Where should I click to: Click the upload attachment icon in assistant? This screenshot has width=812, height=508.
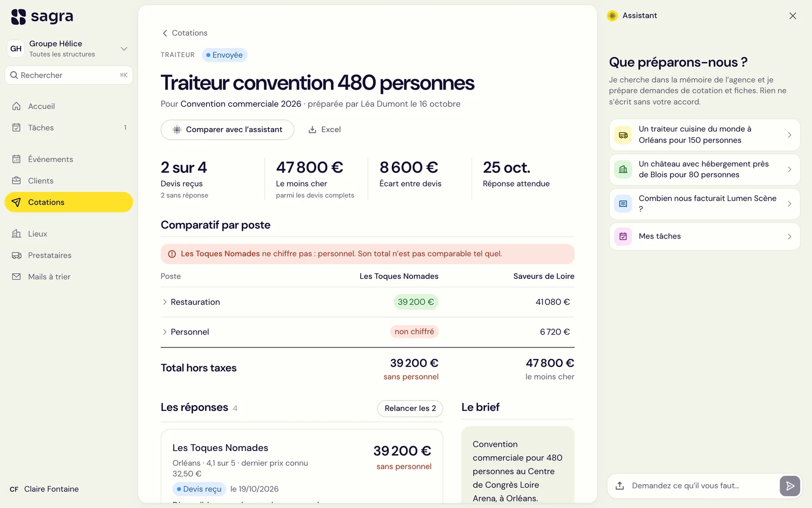tap(620, 486)
